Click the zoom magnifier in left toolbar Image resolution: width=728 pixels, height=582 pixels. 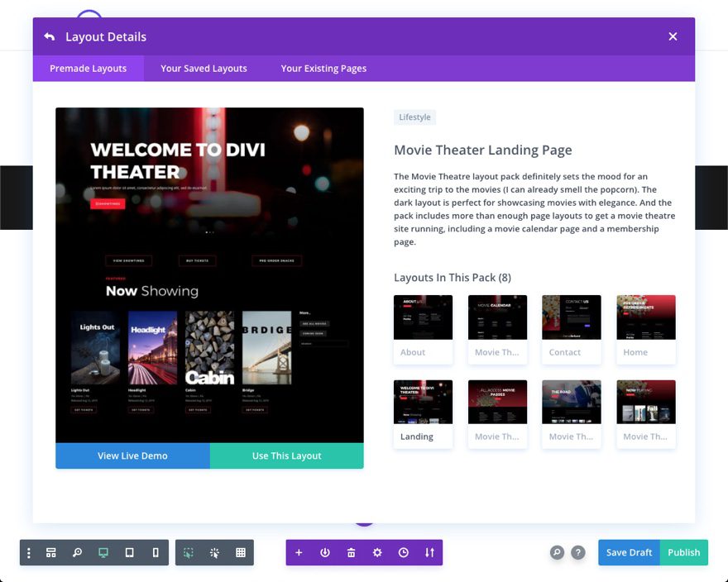[x=77, y=552]
